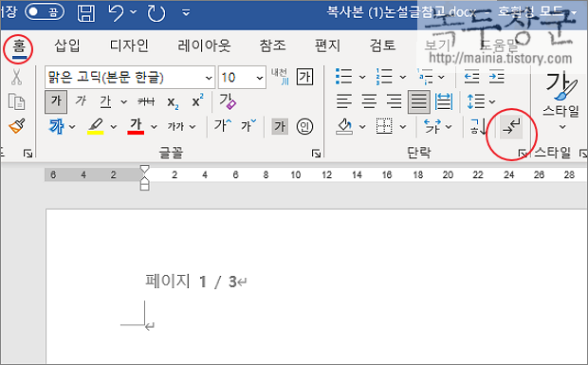Image resolution: width=588 pixels, height=365 pixels.
Task: Click the phonetic guide 내천 icon
Action: coord(280,77)
